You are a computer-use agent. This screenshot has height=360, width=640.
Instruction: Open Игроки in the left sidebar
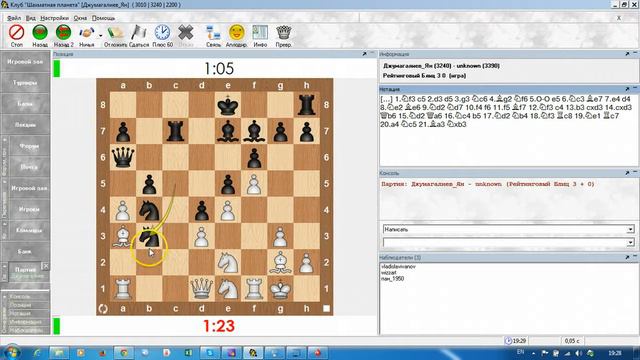(29, 209)
